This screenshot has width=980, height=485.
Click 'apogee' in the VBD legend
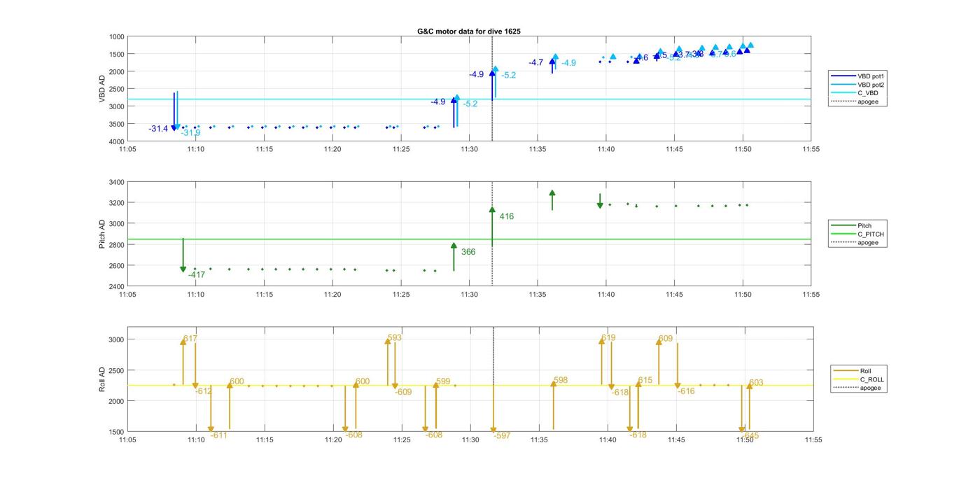pyautogui.click(x=868, y=101)
